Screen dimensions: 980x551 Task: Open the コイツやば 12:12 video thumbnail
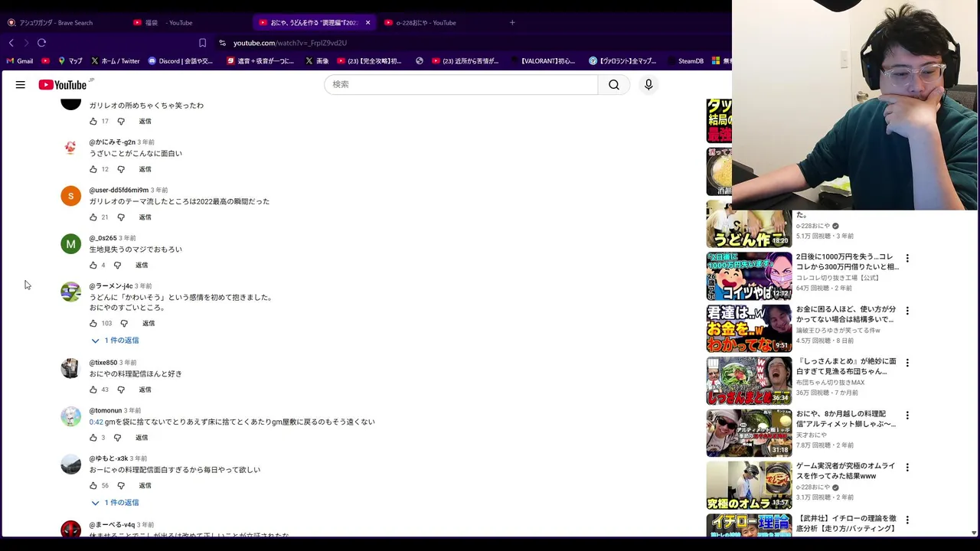coord(749,276)
